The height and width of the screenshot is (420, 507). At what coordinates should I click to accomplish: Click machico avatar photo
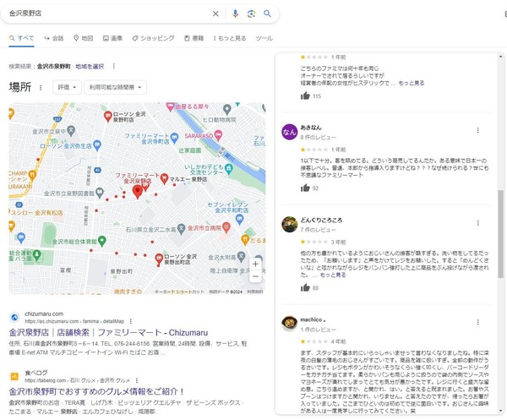[289, 324]
